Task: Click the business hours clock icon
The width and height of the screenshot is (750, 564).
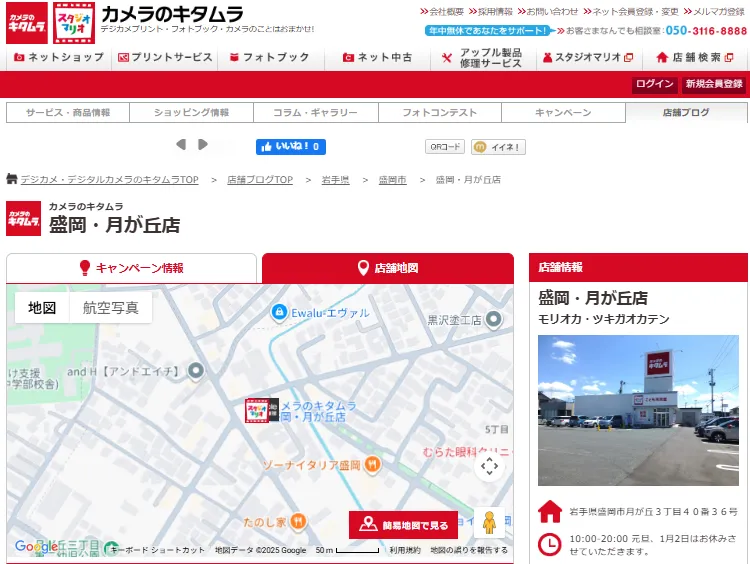Action: coord(550,544)
